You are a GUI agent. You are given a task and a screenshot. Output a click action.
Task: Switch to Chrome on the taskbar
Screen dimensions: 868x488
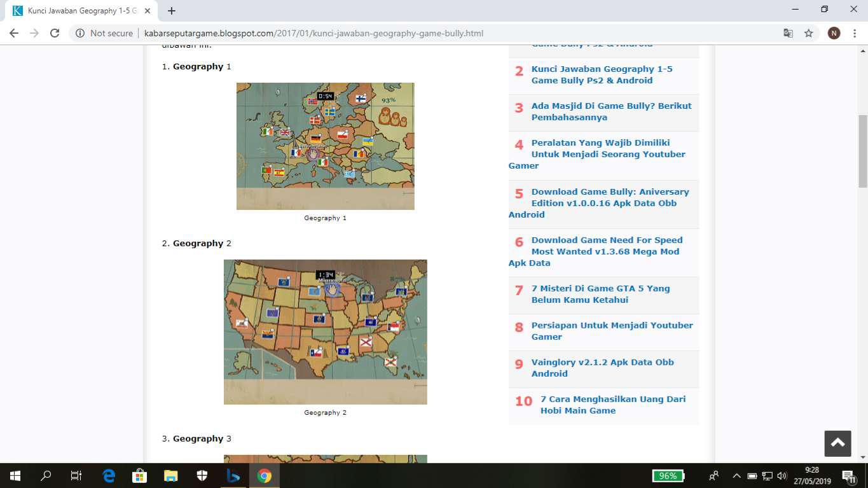265,476
